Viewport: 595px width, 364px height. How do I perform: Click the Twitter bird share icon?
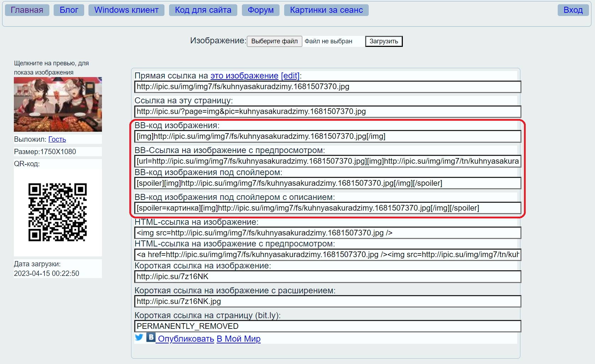pos(139,337)
